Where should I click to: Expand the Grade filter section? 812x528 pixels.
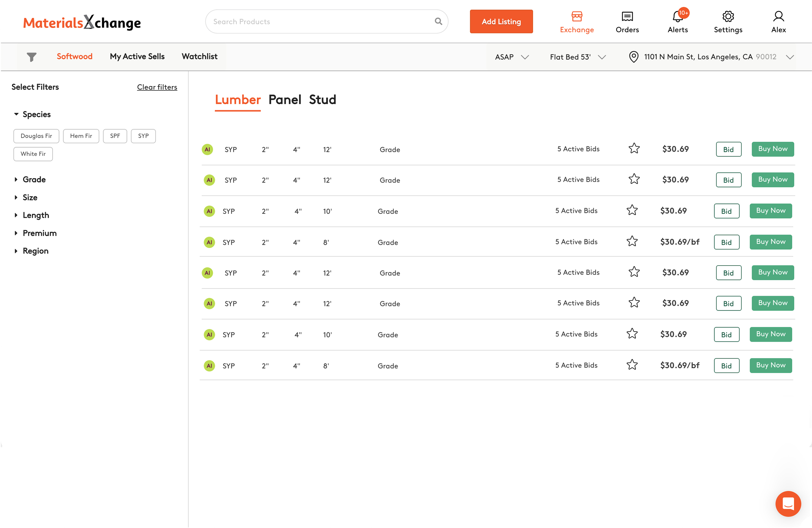(34, 180)
